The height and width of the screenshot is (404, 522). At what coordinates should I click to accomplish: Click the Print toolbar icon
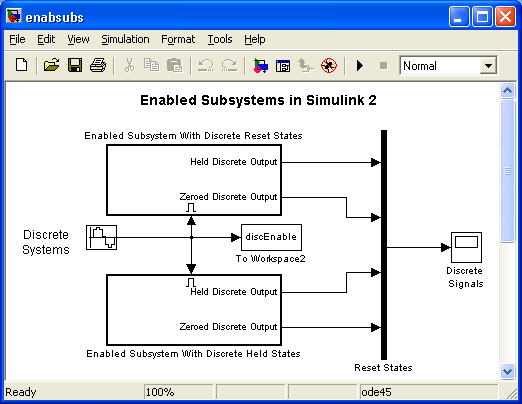[x=98, y=65]
